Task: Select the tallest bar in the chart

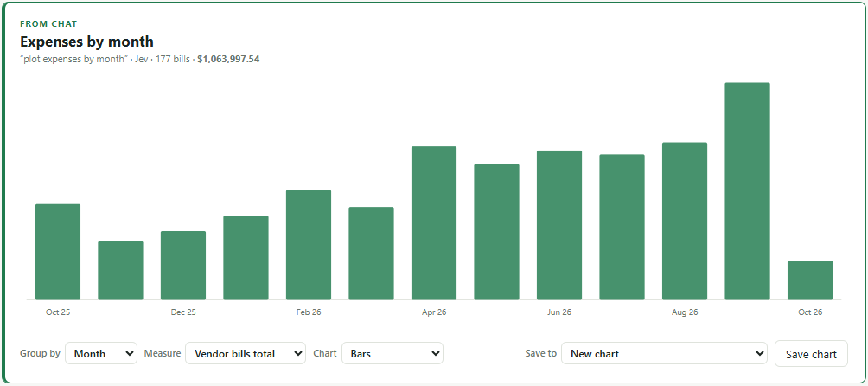Action: click(x=747, y=191)
